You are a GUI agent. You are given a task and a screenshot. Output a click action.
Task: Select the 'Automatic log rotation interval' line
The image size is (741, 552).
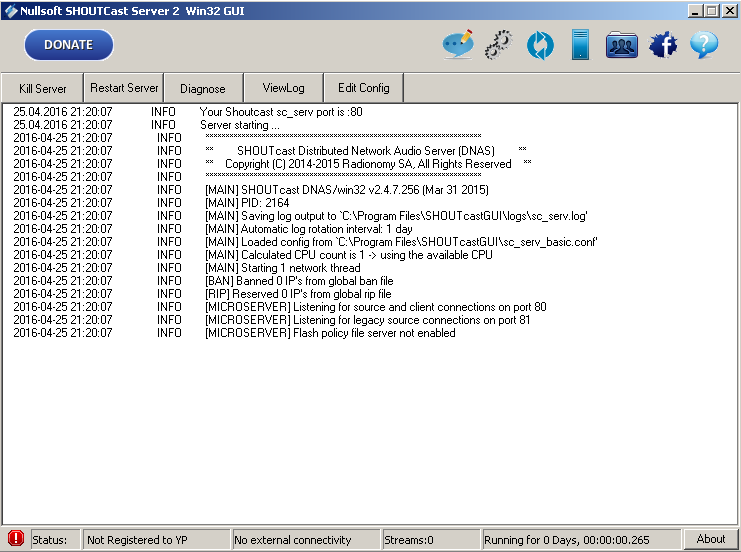pyautogui.click(x=213, y=229)
